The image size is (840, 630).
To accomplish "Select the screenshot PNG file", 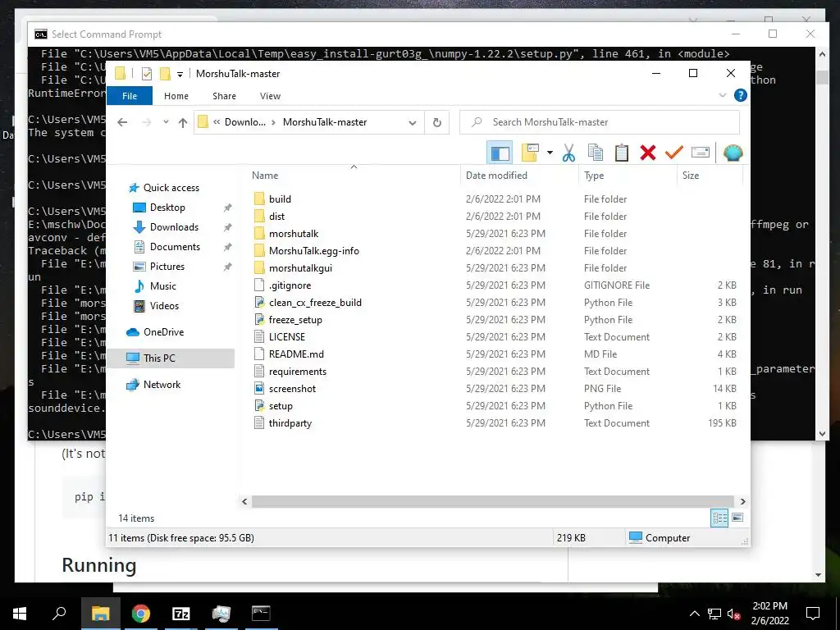I will [x=292, y=388].
